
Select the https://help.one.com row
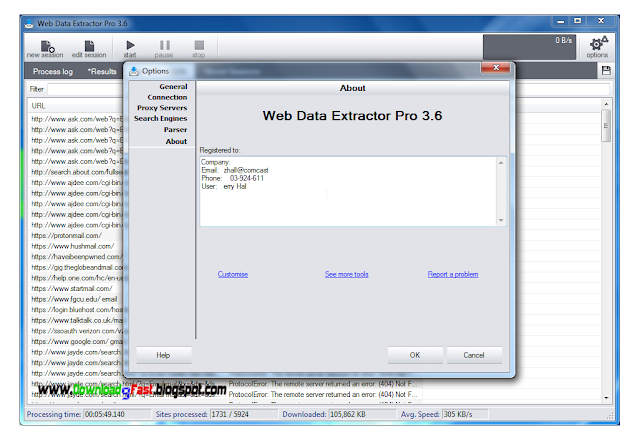pyautogui.click(x=76, y=278)
